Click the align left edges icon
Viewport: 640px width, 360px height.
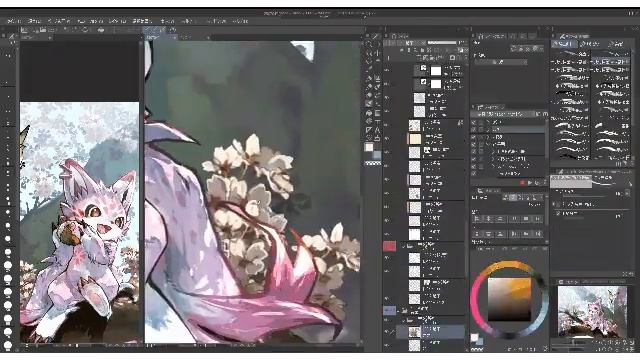tap(477, 219)
